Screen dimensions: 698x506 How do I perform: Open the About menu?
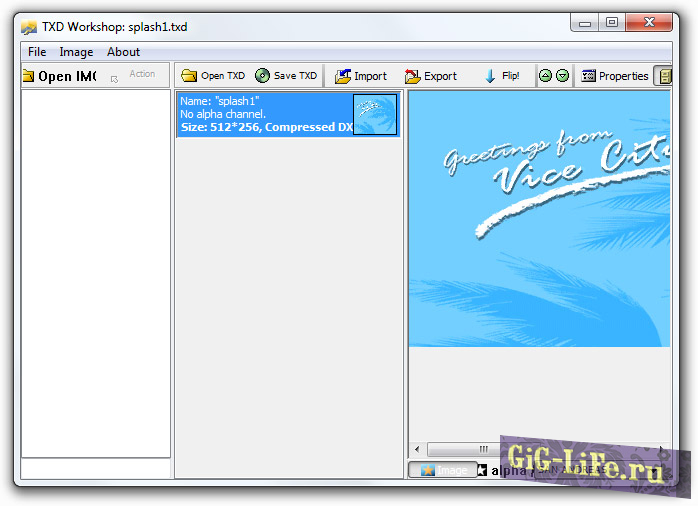(x=124, y=52)
